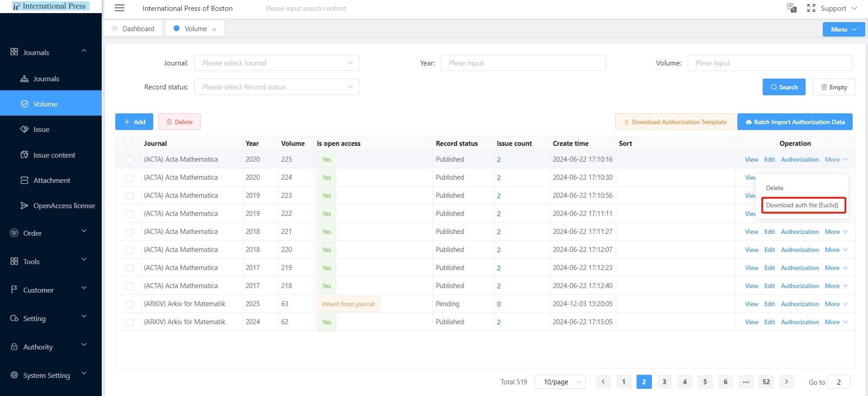Click the Year input field
Screen dimensions: 868x396
tap(523, 63)
